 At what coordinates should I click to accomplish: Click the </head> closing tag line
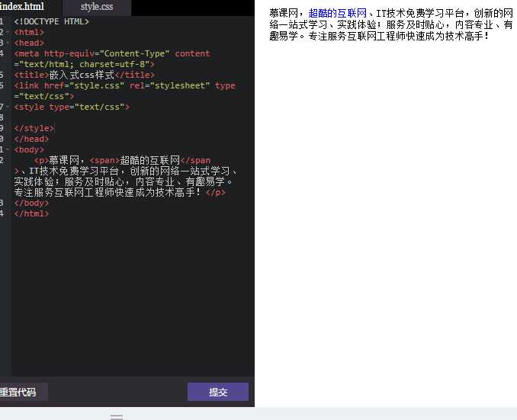[31, 139]
